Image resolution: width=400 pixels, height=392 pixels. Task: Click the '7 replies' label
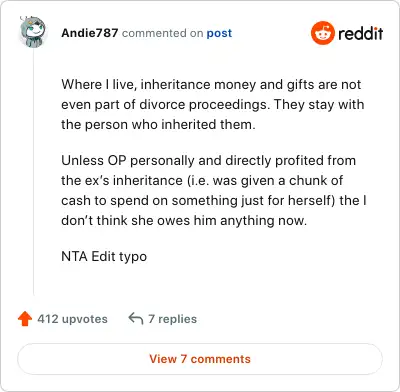[x=172, y=319]
